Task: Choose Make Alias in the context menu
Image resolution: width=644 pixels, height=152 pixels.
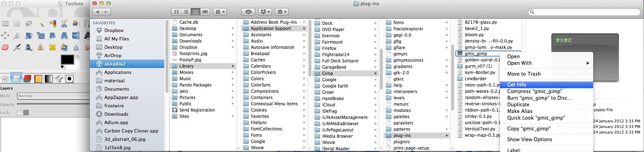Action: (520, 111)
